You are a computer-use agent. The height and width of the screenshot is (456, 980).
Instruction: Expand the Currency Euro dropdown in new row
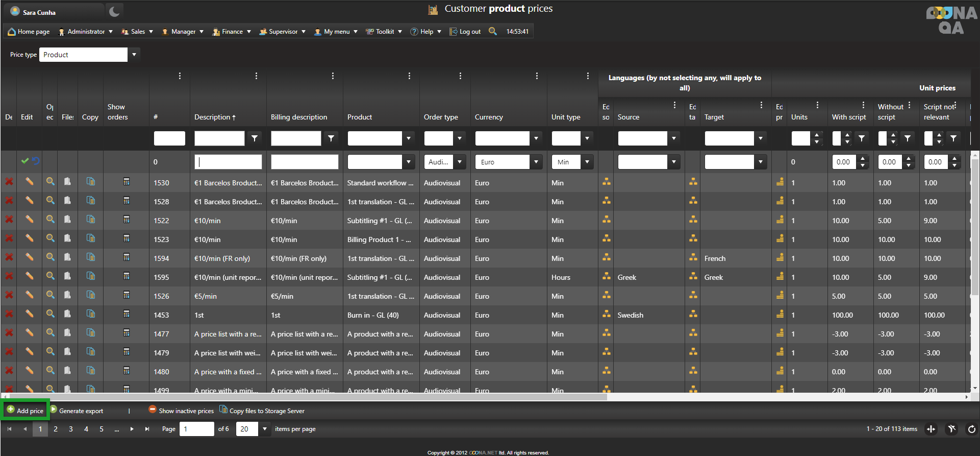tap(536, 162)
